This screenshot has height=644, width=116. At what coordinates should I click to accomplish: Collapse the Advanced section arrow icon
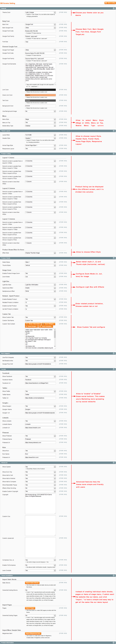point(114,463)
